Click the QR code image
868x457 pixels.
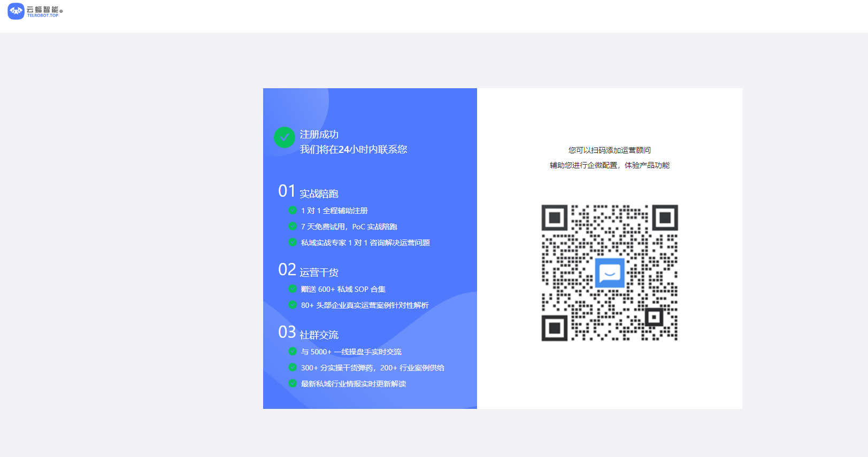tap(610, 273)
